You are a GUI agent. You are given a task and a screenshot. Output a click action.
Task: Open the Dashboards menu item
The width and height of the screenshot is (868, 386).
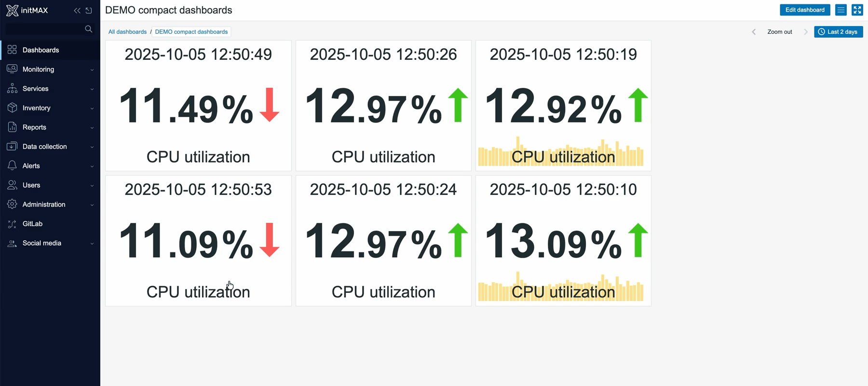41,50
